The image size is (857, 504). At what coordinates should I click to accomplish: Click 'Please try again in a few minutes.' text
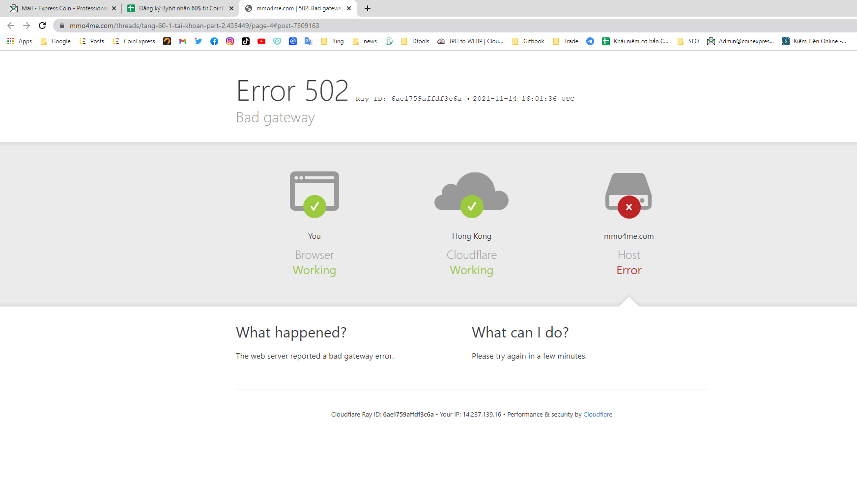(x=529, y=356)
